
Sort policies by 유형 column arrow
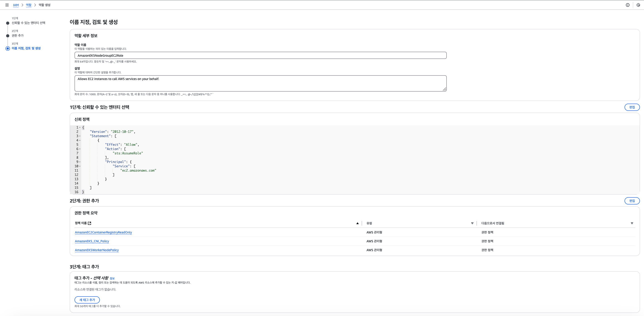(472, 223)
